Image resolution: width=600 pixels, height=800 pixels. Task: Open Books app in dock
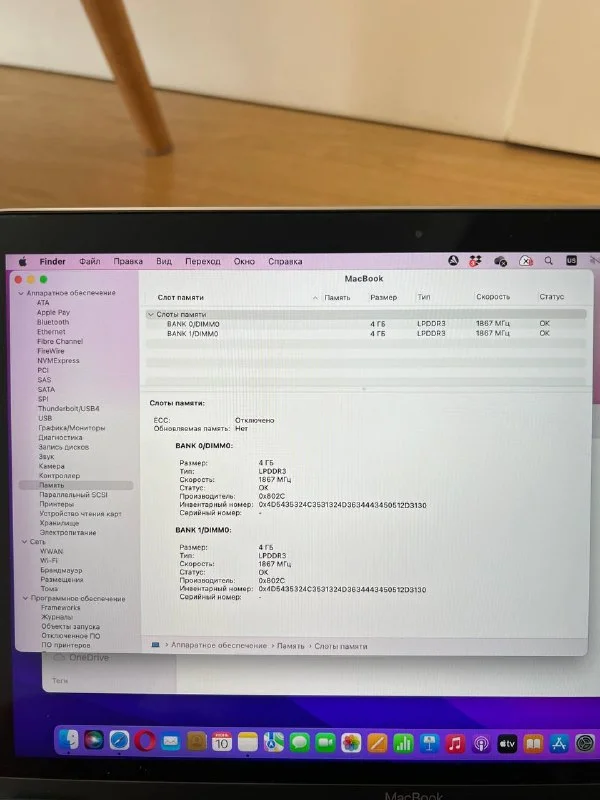[533, 744]
